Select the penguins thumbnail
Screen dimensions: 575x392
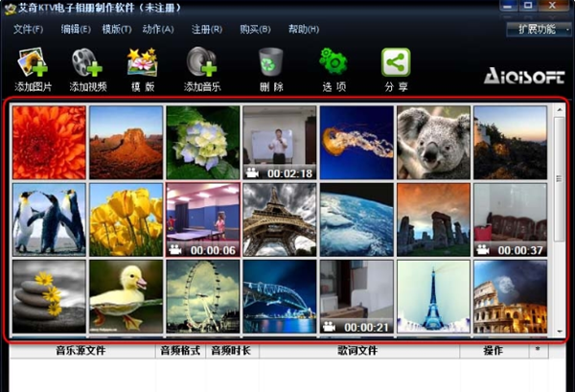[49, 219]
